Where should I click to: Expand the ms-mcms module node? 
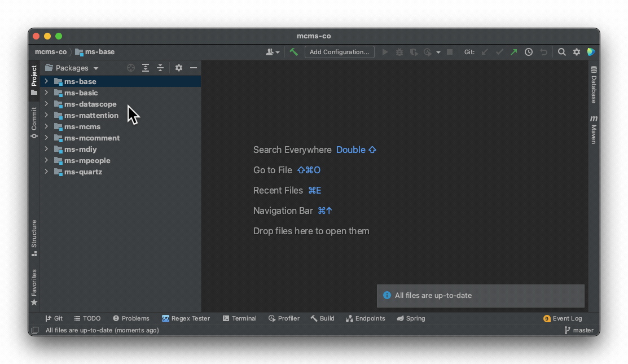[x=46, y=126]
